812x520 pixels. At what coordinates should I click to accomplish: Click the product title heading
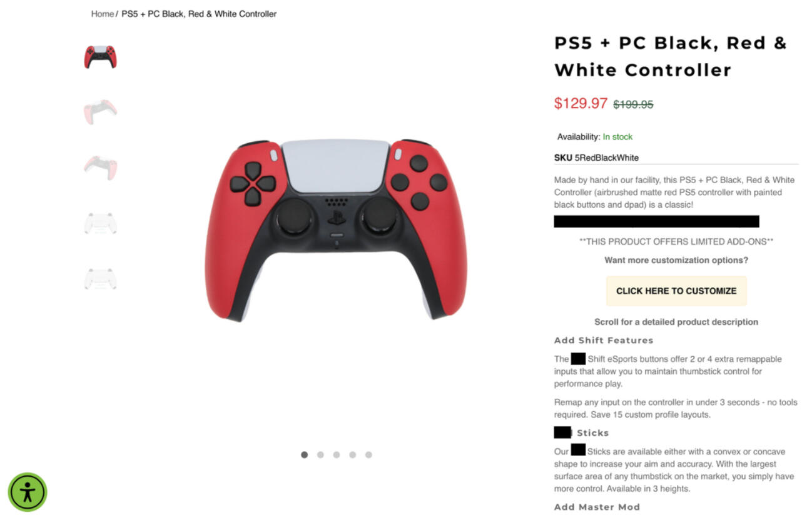point(670,56)
